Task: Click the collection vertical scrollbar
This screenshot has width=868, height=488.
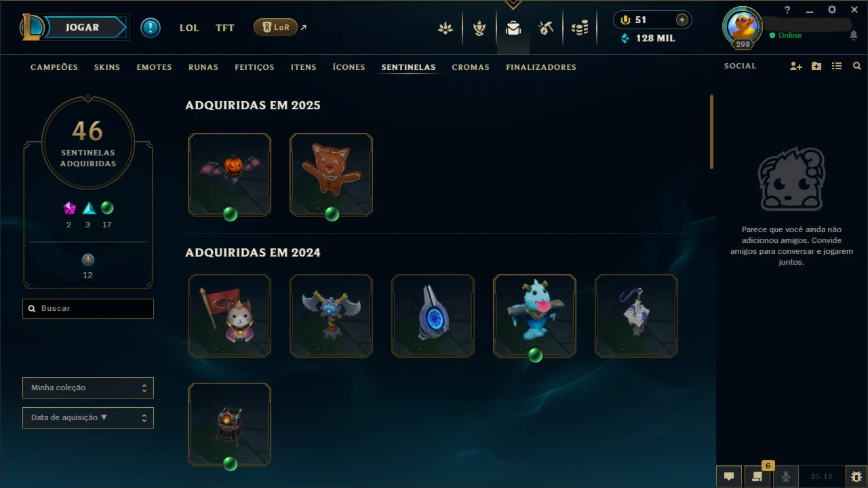Action: pos(711,132)
